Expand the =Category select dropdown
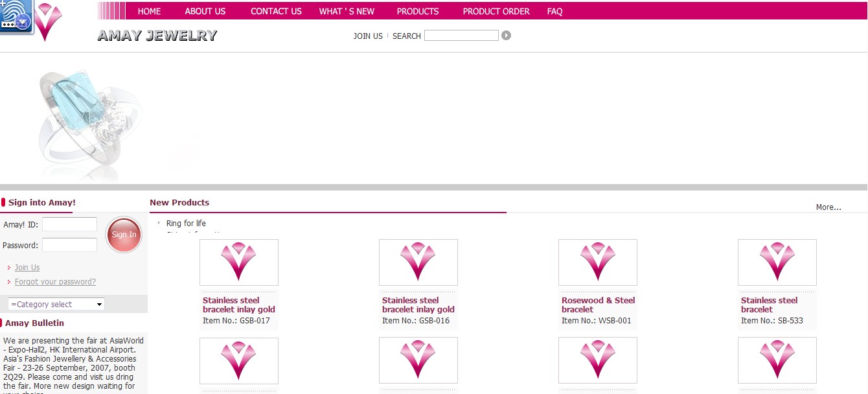The image size is (868, 394). tap(56, 304)
